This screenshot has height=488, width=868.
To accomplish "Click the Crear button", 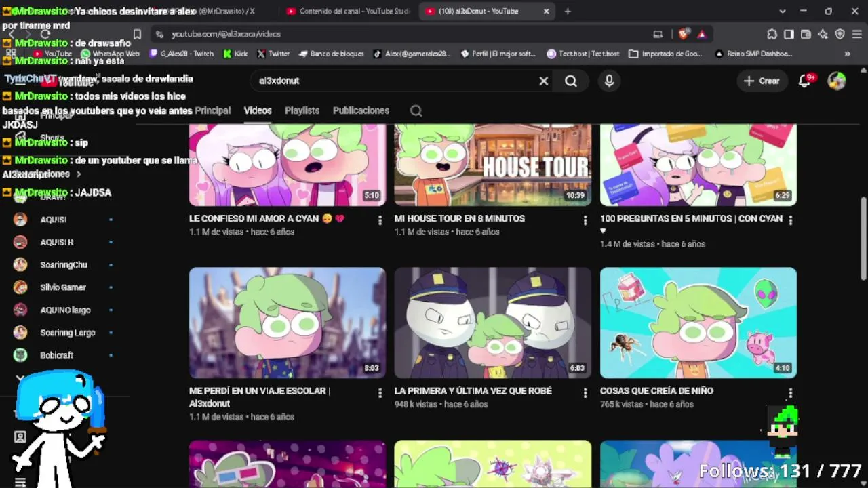I will click(762, 81).
